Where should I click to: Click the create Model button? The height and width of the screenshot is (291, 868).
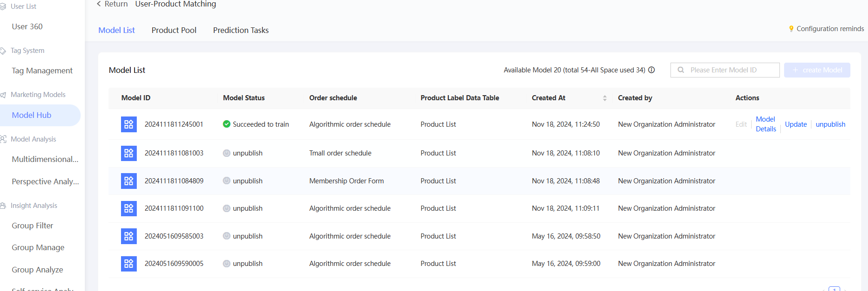pyautogui.click(x=817, y=70)
